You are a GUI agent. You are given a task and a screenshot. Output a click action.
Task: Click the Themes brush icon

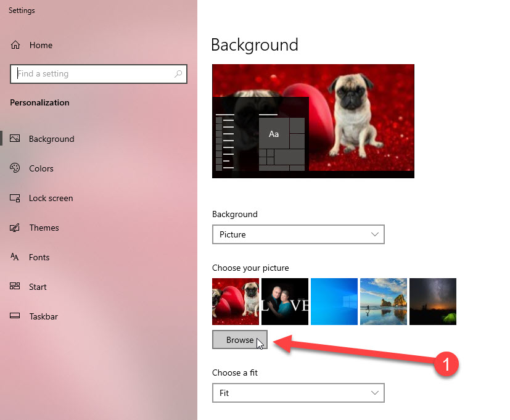(x=16, y=228)
